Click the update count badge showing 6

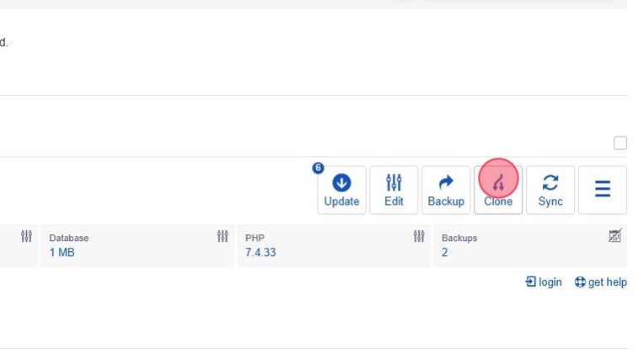[x=318, y=168]
